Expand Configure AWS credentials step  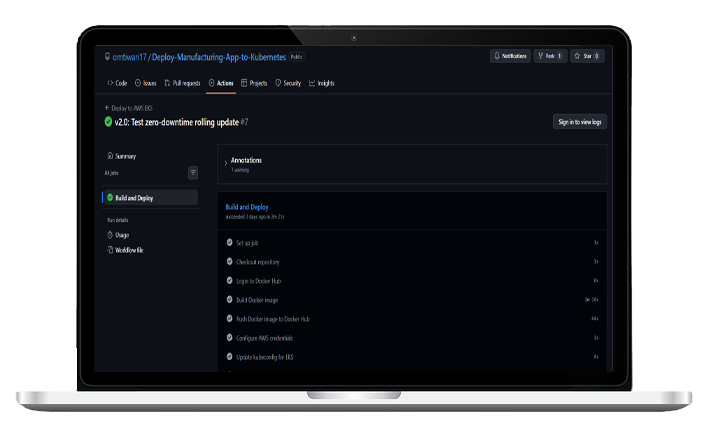pyautogui.click(x=412, y=338)
